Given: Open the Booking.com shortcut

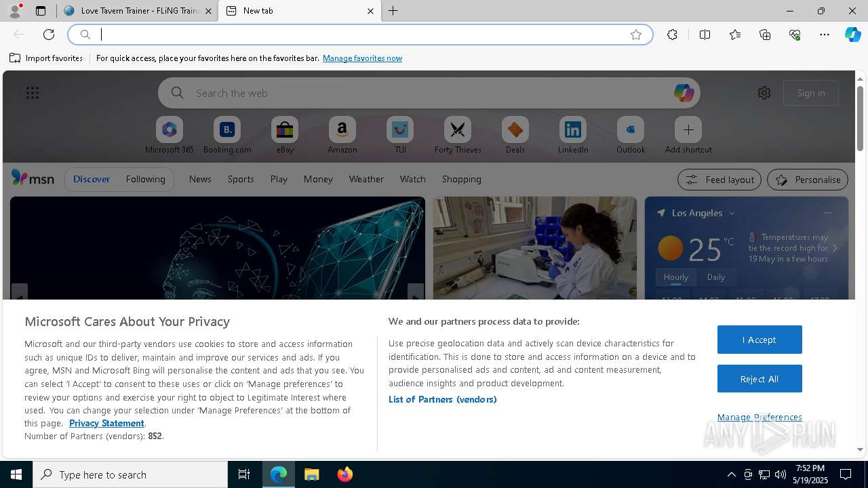Looking at the screenshot, I should (227, 136).
